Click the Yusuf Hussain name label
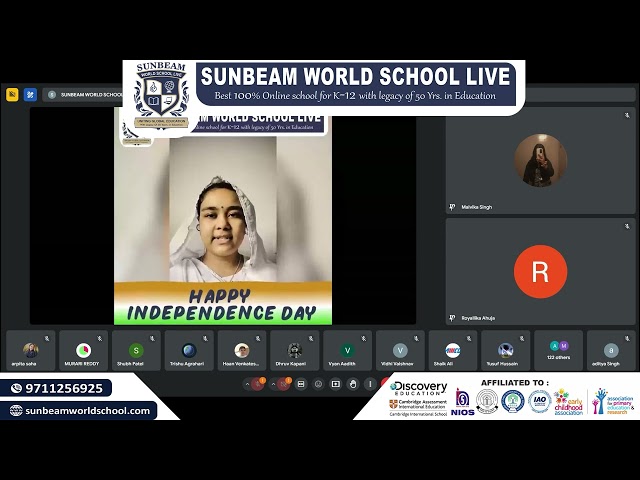640x480 pixels. [x=502, y=364]
